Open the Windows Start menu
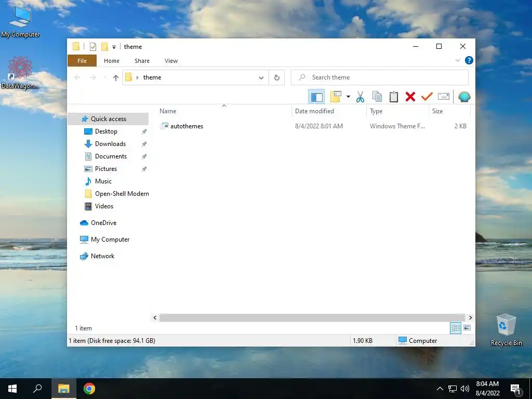532x399 pixels. tap(12, 389)
